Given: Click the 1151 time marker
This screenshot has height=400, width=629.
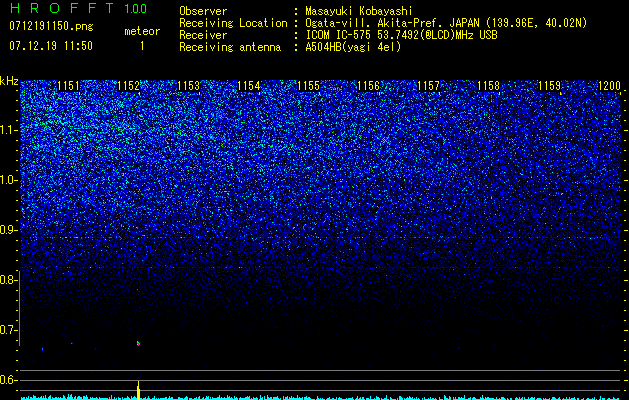Looking at the screenshot, I should click(x=69, y=86).
